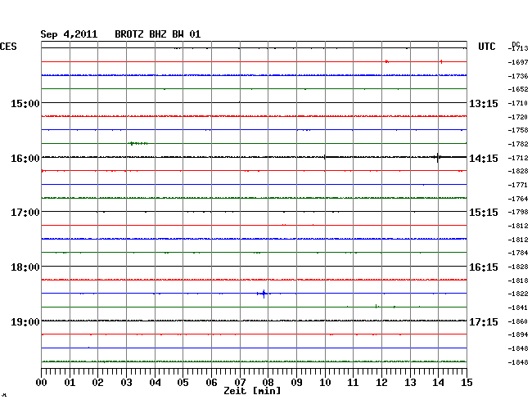Click the station title BROTZ BHZ BW 01
The height and width of the screenshot is (404, 532).
tap(158, 34)
